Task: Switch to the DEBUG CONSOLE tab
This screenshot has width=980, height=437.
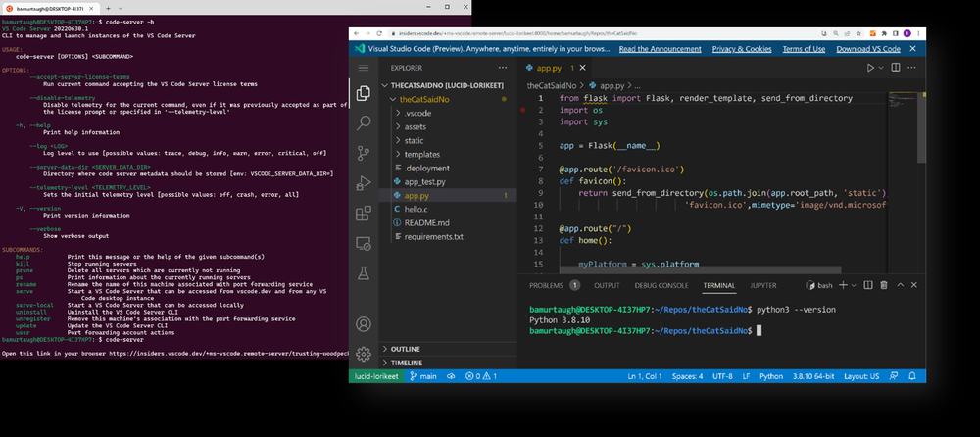Action: click(661, 285)
